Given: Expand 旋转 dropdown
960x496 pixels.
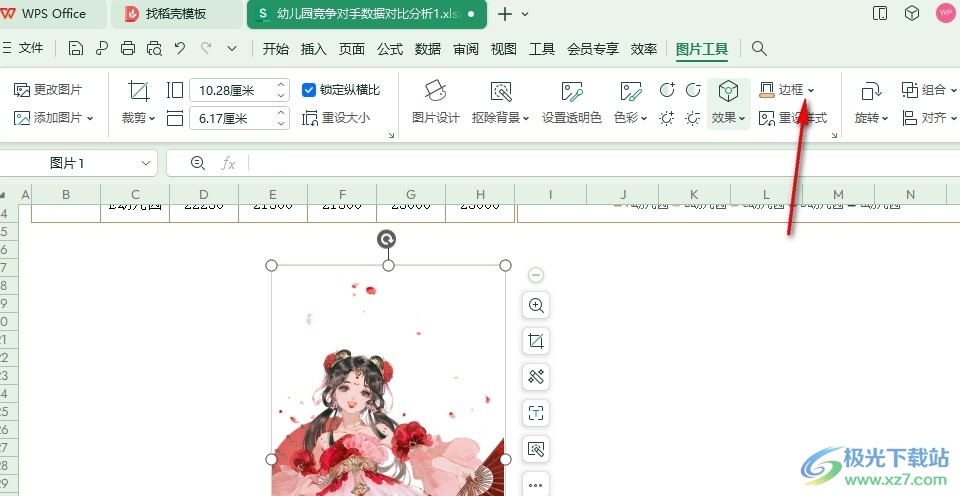Looking at the screenshot, I should pyautogui.click(x=885, y=118).
